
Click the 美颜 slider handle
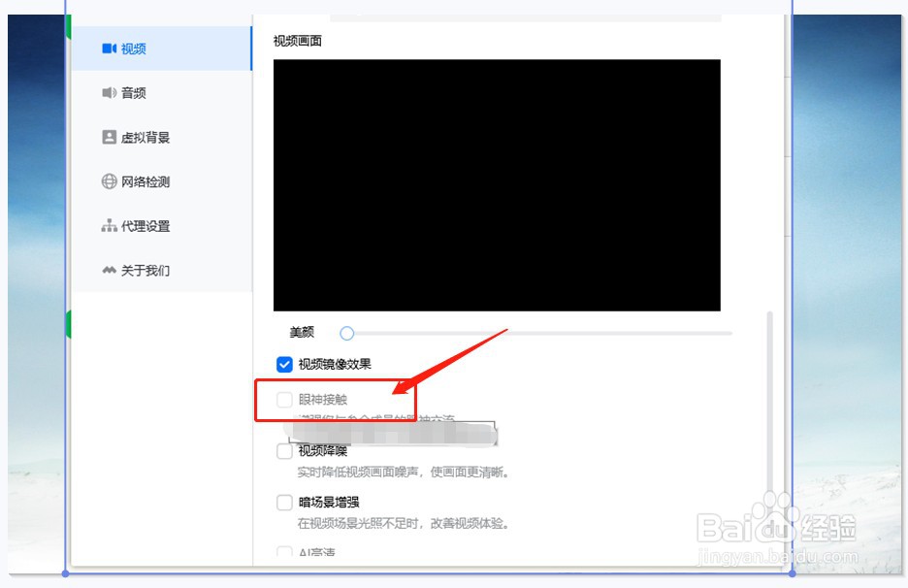[347, 333]
